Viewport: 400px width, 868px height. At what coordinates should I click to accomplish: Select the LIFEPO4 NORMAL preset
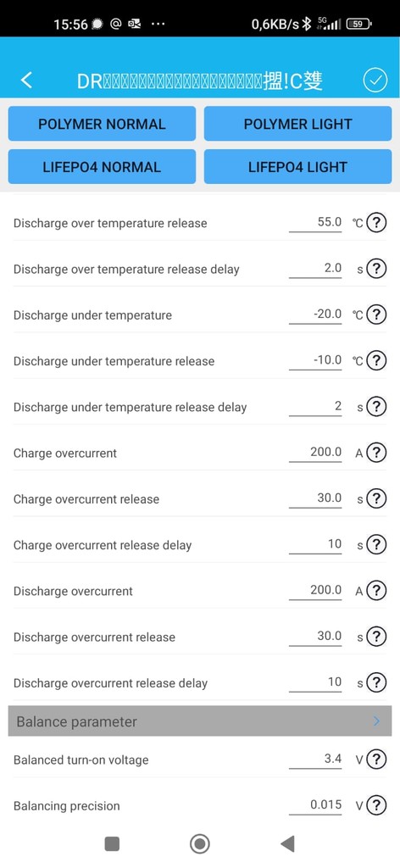click(102, 167)
